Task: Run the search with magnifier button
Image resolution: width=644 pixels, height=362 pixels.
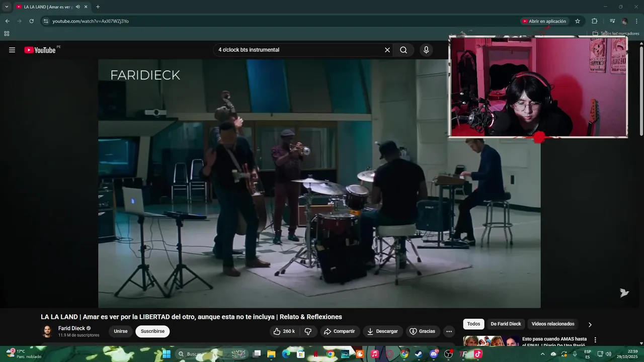Action: coord(404,50)
